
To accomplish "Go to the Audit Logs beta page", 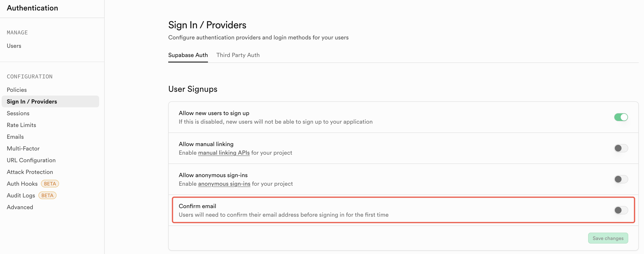I will click(x=21, y=195).
